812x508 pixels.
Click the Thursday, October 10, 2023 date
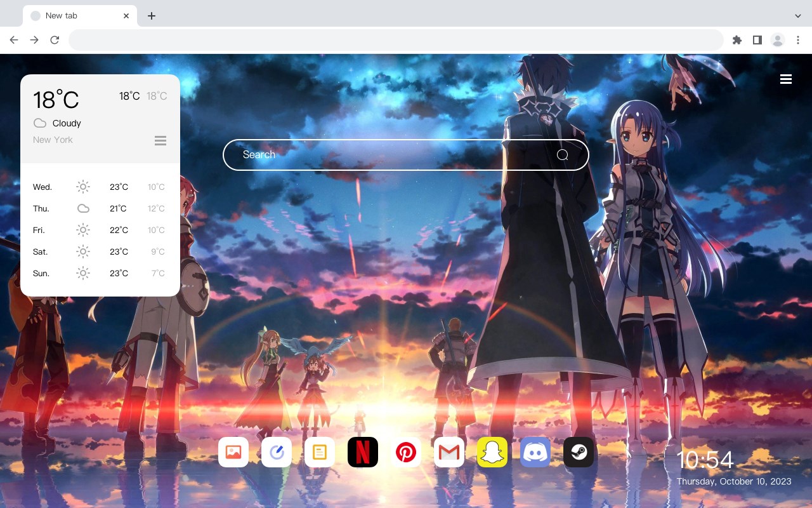pos(734,481)
